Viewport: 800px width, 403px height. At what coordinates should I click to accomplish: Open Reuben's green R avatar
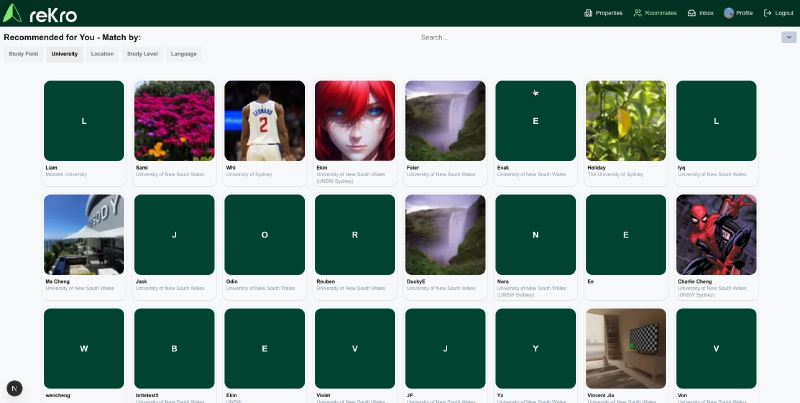[x=355, y=235]
